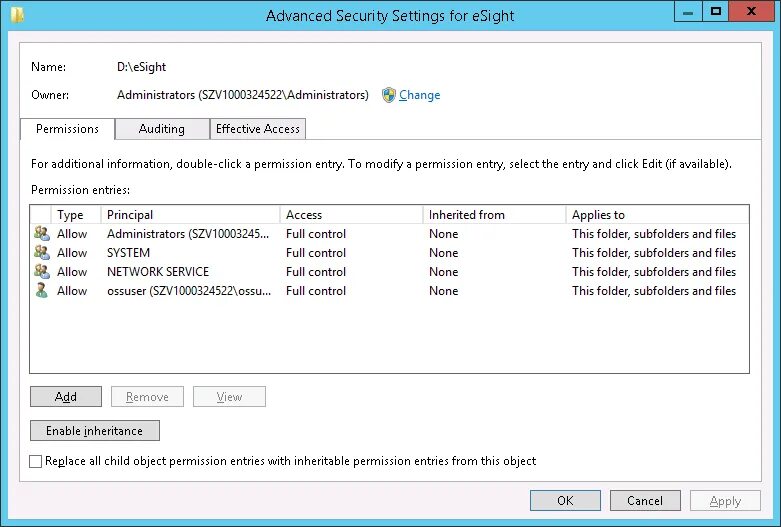The width and height of the screenshot is (781, 527).
Task: Confirm with the OK button
Action: pos(565,501)
